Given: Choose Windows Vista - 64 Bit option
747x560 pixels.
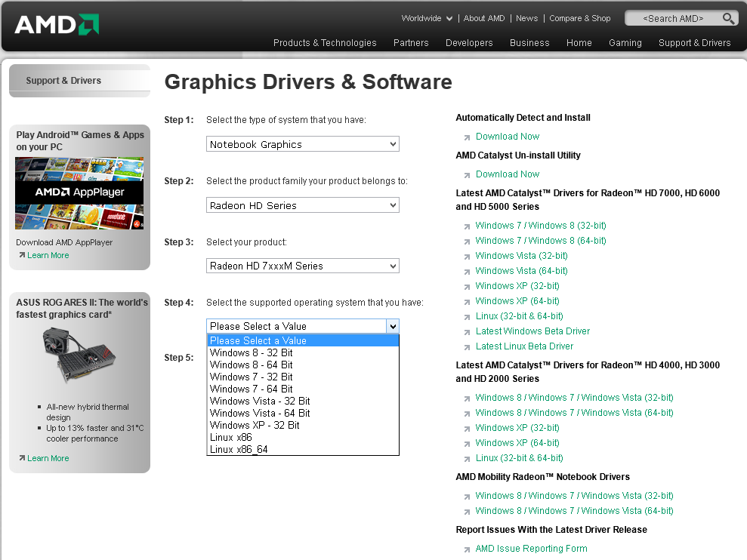Looking at the screenshot, I should tap(303, 413).
